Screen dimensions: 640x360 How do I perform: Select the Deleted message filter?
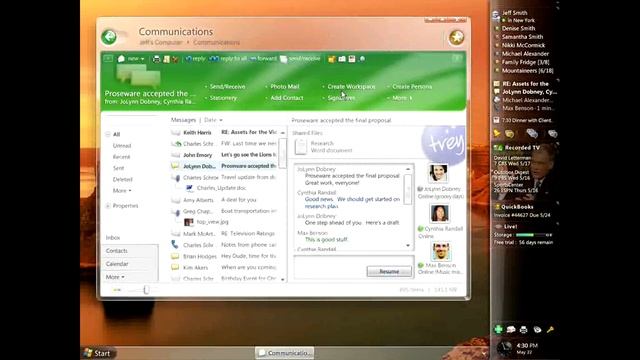122,179
